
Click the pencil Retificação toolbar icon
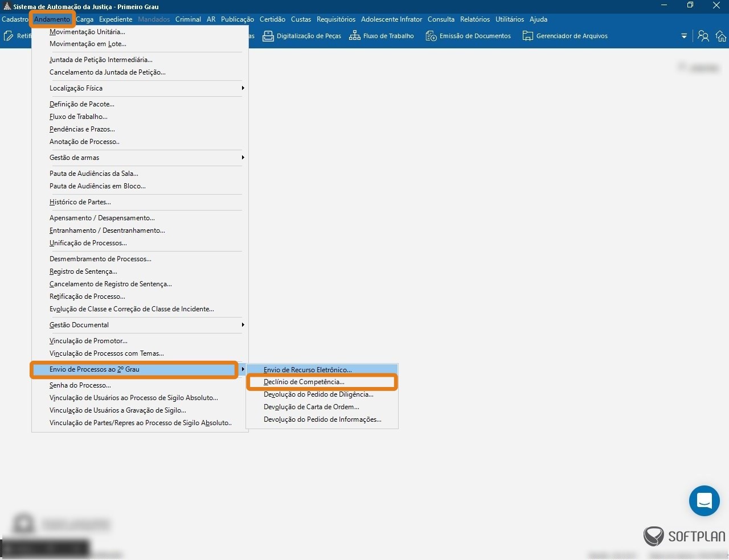click(x=9, y=36)
